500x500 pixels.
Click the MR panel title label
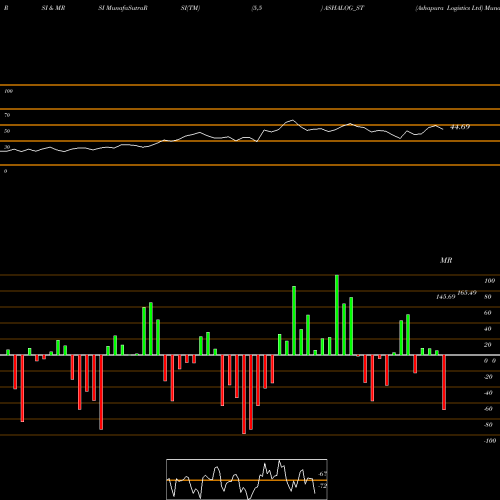click(446, 260)
